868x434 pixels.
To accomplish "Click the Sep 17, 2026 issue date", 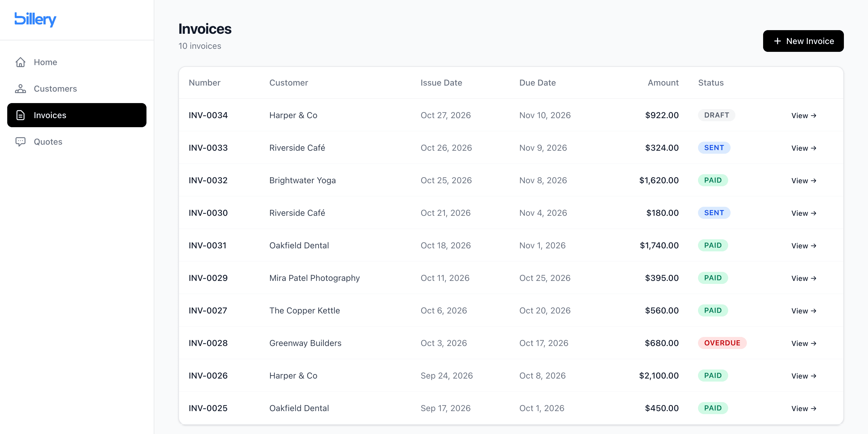I will tap(445, 408).
